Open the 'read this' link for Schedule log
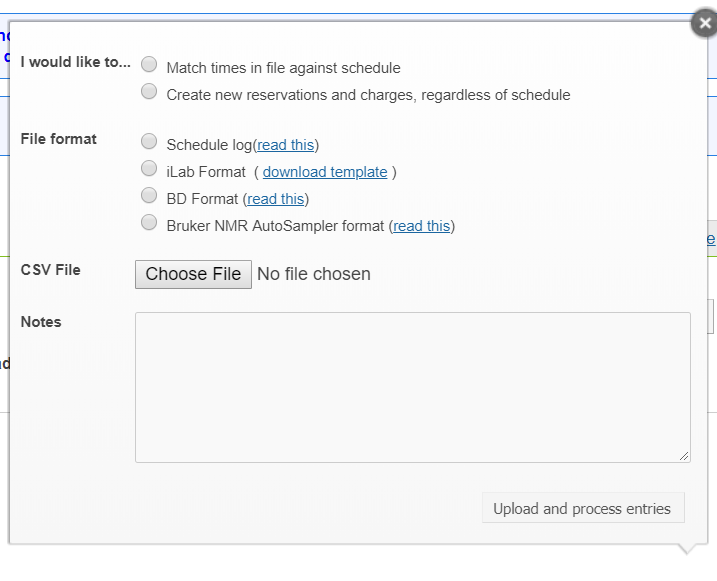The image size is (717, 581). click(x=285, y=145)
